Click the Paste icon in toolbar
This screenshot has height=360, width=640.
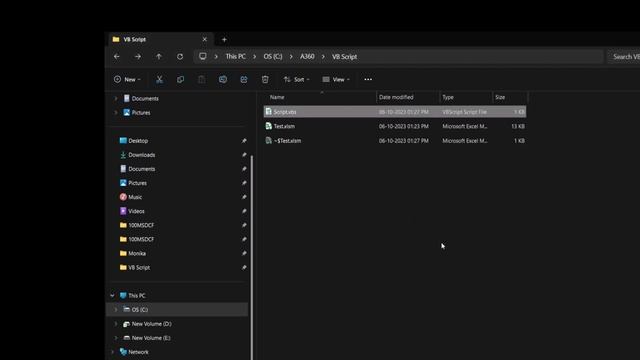coord(202,80)
